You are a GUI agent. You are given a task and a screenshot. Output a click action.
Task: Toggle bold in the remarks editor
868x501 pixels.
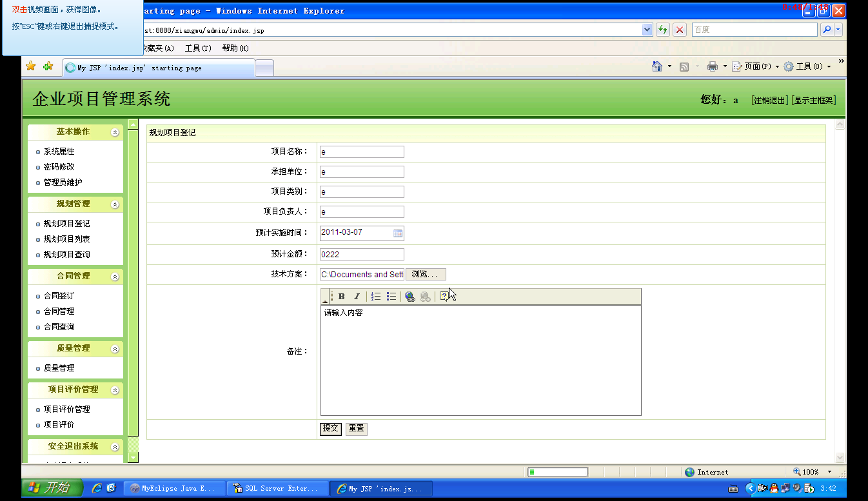pos(341,297)
